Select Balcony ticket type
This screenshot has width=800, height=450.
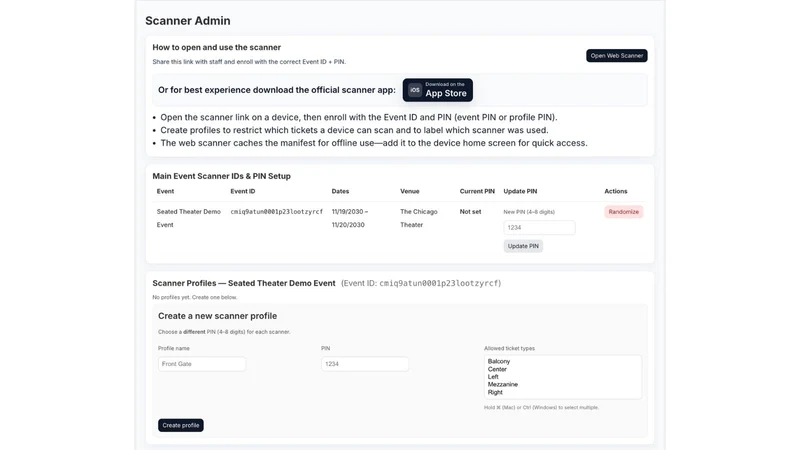click(x=499, y=361)
